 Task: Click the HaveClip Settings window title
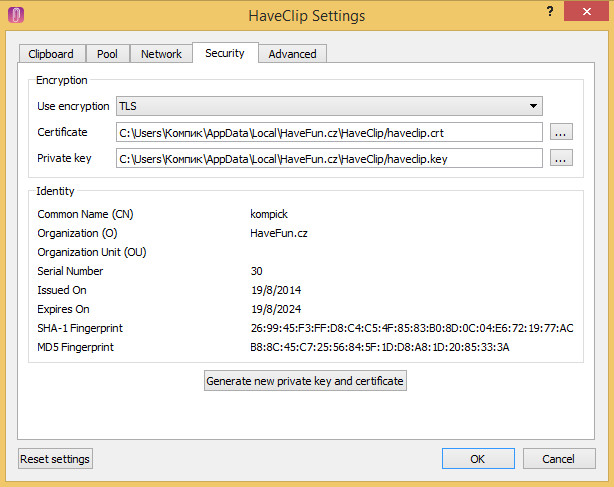pyautogui.click(x=307, y=16)
